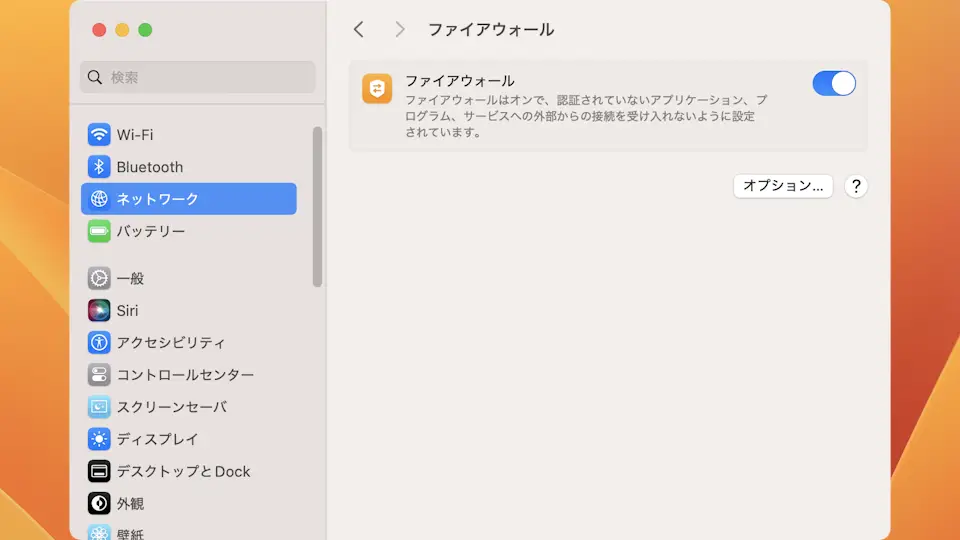This screenshot has width=960, height=540.
Task: Go forward with the right chevron
Action: pos(400,30)
